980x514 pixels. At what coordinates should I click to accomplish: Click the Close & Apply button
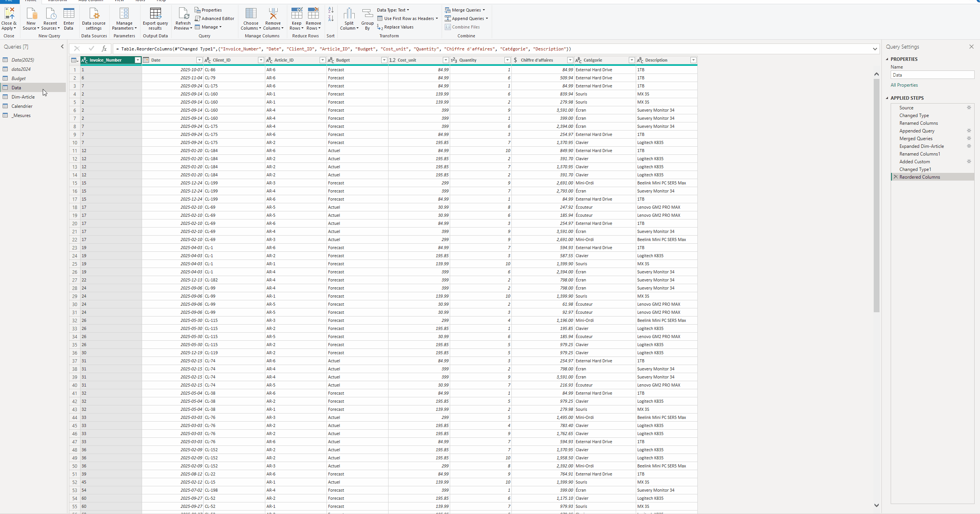pyautogui.click(x=9, y=19)
